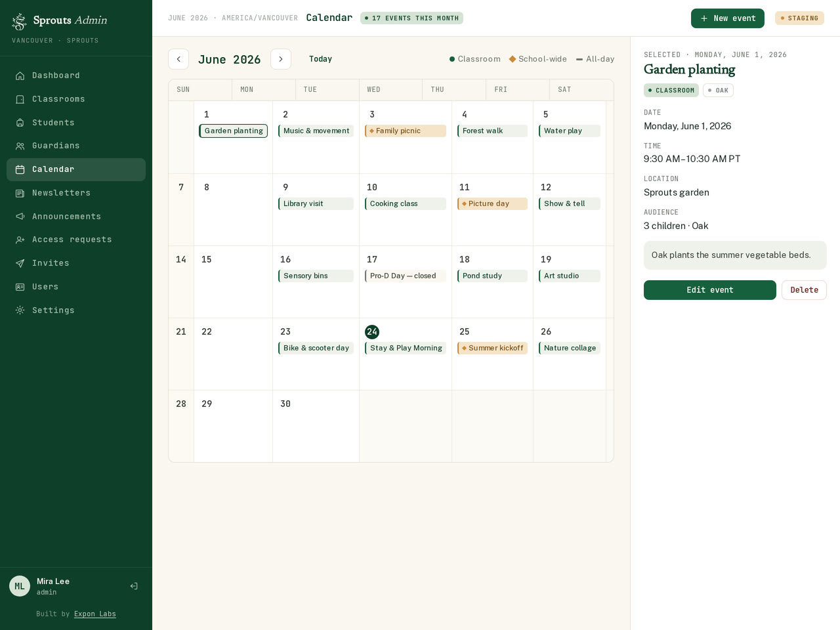The image size is (840, 630).
Task: Click the School-wide legend item
Action: coord(538,59)
